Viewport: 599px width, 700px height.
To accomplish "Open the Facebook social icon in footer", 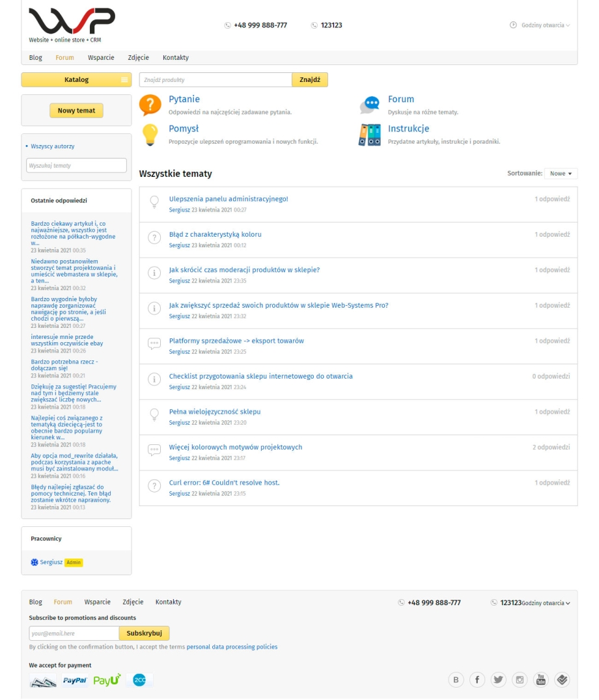I will click(x=478, y=680).
